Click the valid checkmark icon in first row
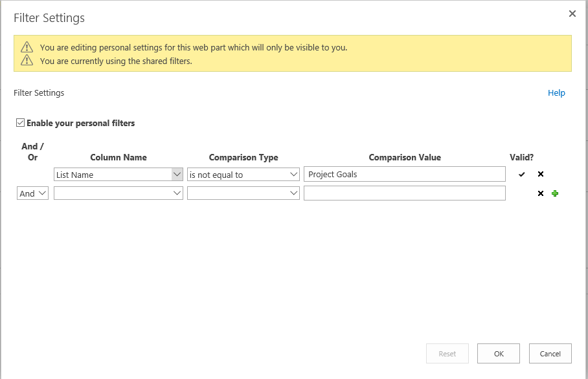This screenshot has width=588, height=379. (522, 175)
